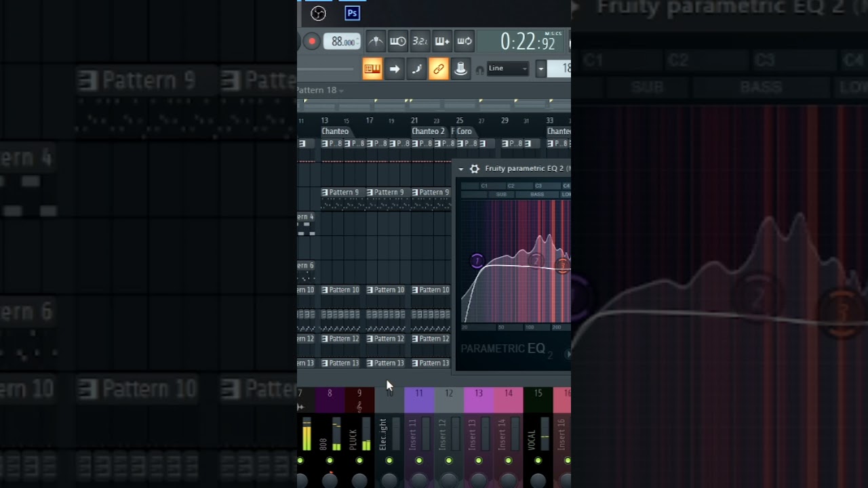Click the C3 note label in EQ

coord(538,186)
